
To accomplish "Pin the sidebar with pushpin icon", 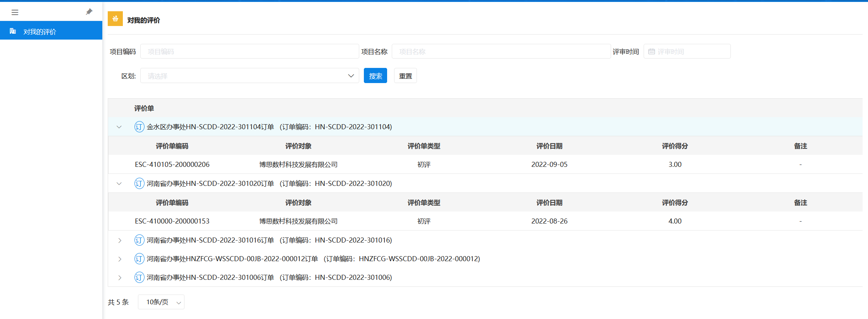I will click(89, 12).
